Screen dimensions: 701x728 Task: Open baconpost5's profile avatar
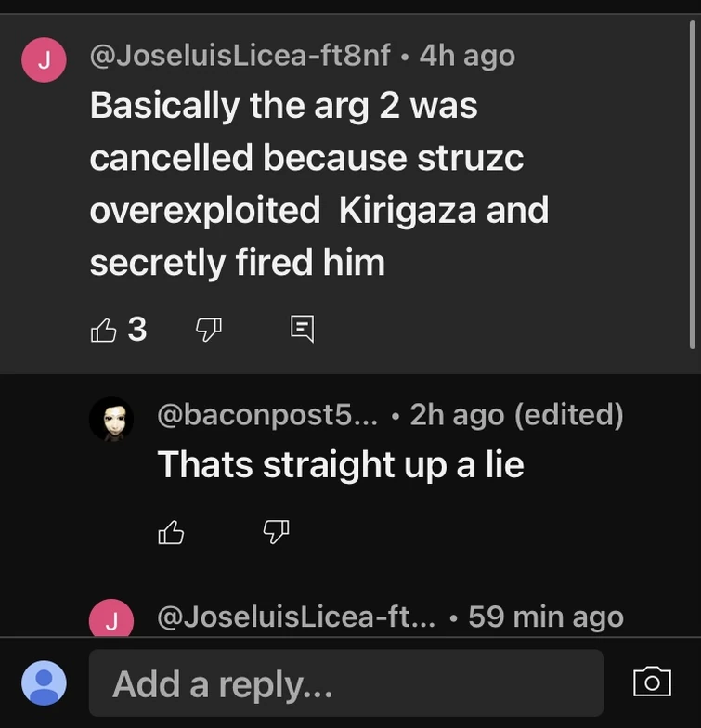111,420
